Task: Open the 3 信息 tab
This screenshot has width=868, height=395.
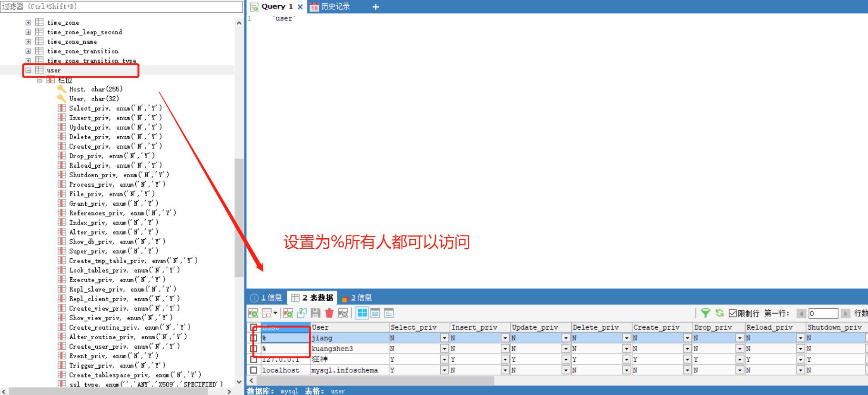Action: coord(357,298)
